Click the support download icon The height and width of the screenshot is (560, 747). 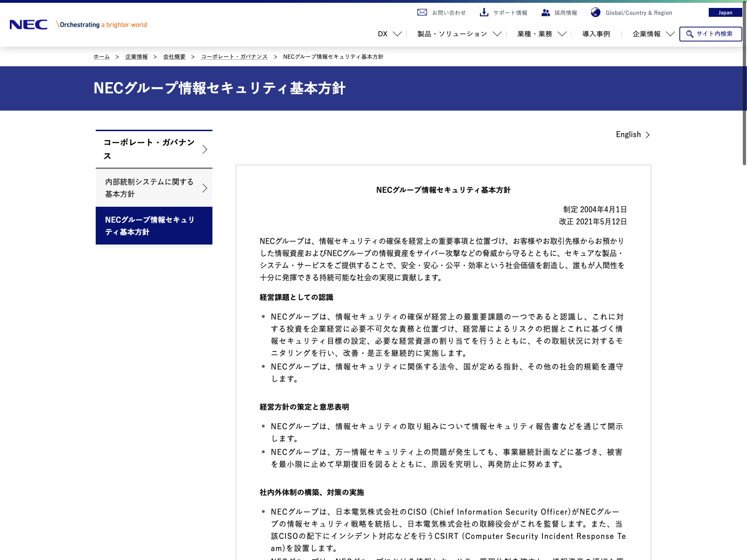pyautogui.click(x=484, y=13)
